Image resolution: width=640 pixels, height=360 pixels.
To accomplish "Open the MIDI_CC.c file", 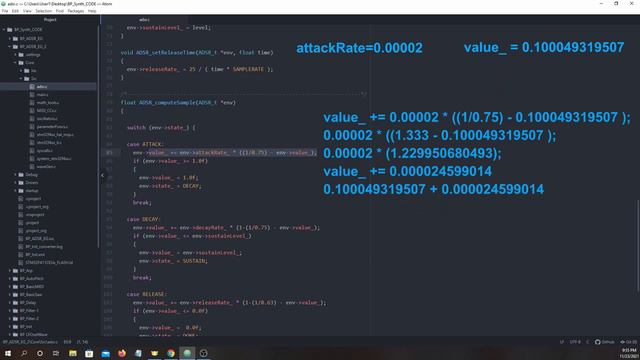I will tap(46, 111).
